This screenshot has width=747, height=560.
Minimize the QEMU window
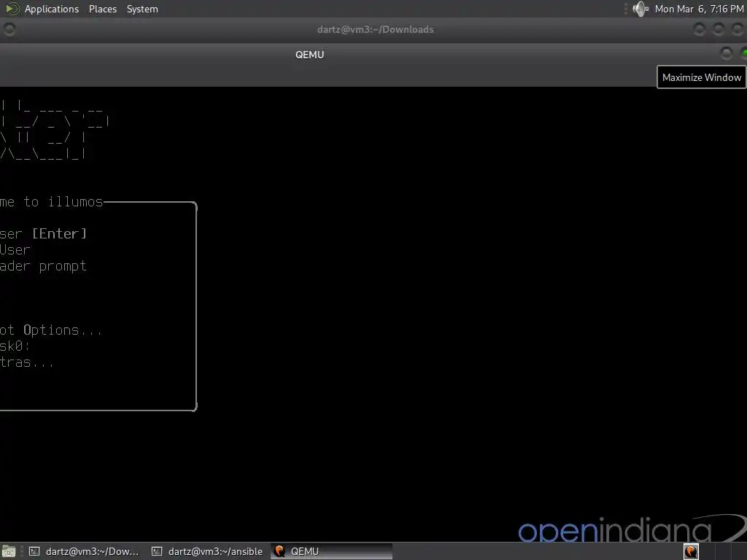(726, 53)
